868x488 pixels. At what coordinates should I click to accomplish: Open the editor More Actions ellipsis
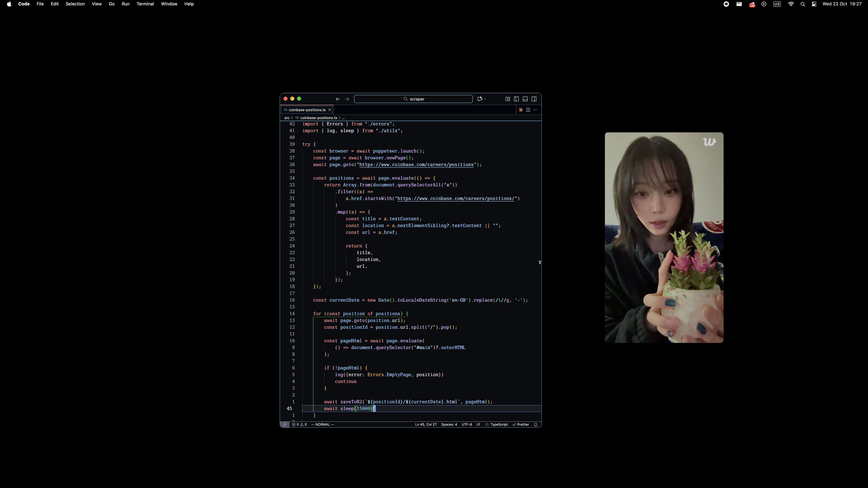point(535,110)
